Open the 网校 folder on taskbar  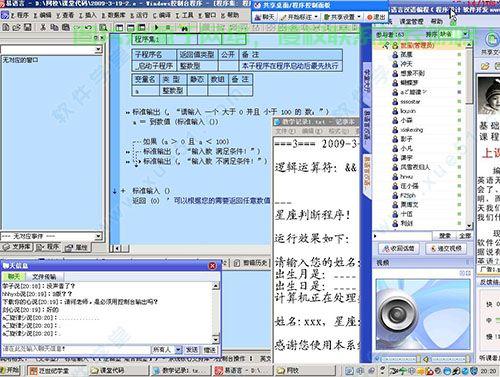(x=305, y=370)
